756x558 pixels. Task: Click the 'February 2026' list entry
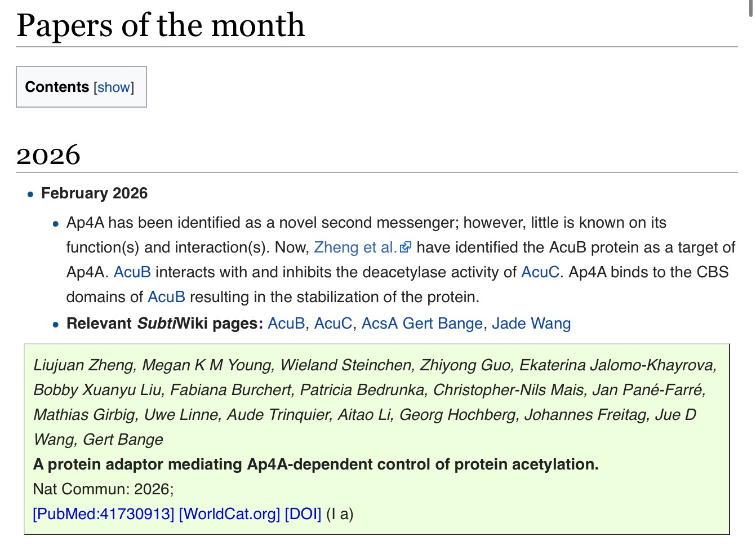[x=94, y=193]
